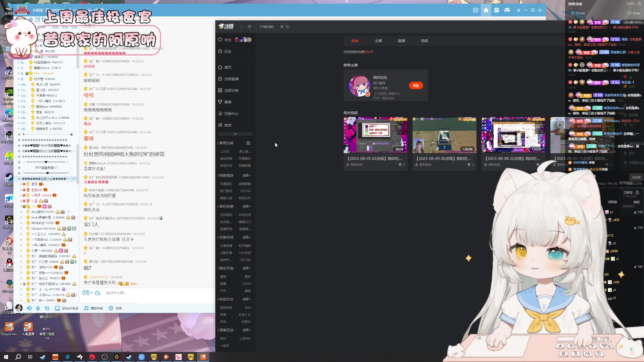This screenshot has height=362, width=644.
Task: Click the home icon in YY top bar
Action: 486,10
